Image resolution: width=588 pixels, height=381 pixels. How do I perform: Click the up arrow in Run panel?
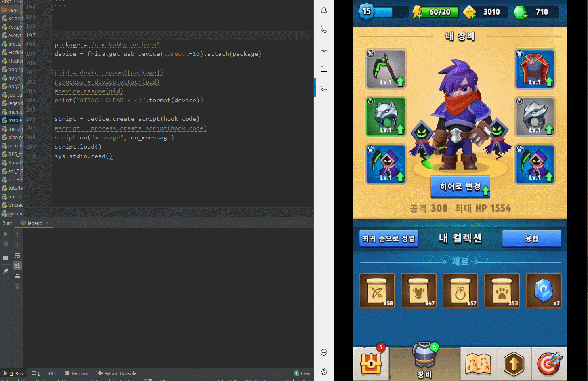(x=17, y=234)
